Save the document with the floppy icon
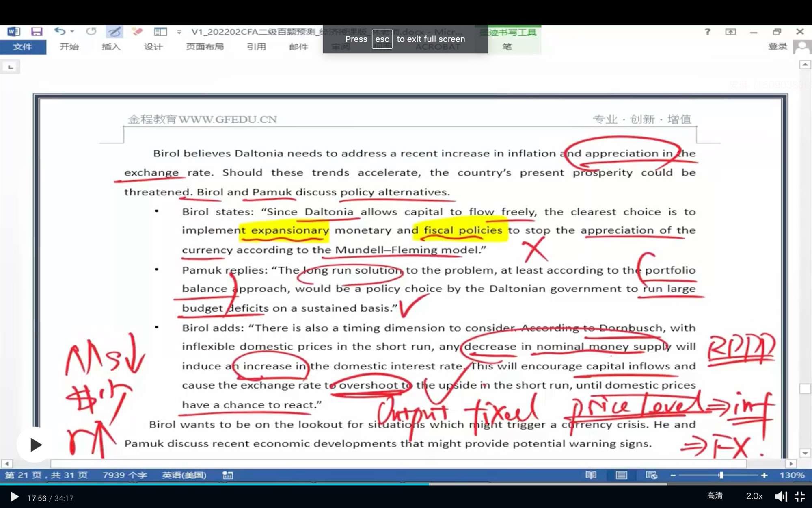The width and height of the screenshot is (812, 508). (x=37, y=32)
